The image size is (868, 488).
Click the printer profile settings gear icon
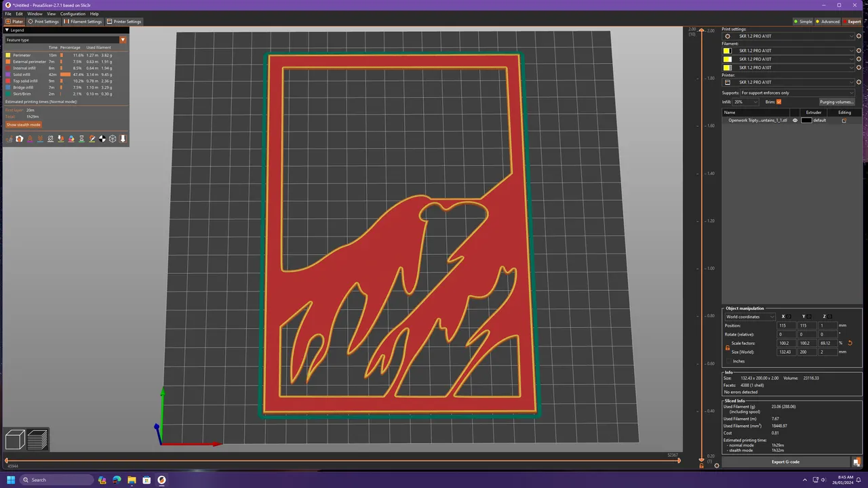(859, 82)
